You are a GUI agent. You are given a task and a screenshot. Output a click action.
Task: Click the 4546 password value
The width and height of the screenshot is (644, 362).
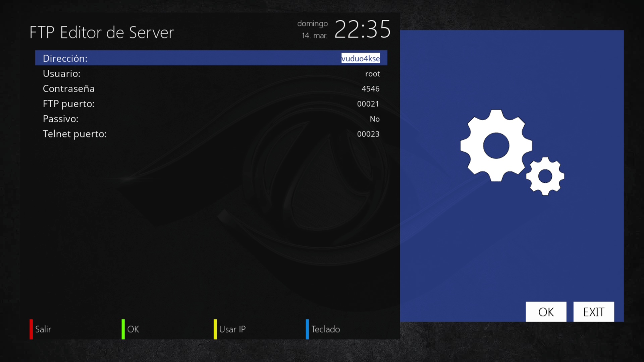pyautogui.click(x=370, y=89)
